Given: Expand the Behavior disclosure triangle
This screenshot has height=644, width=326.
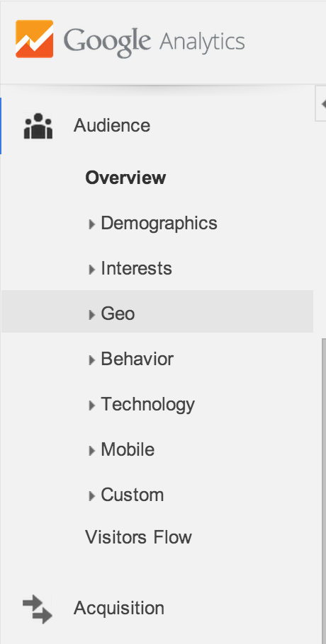Looking at the screenshot, I should coord(91,360).
